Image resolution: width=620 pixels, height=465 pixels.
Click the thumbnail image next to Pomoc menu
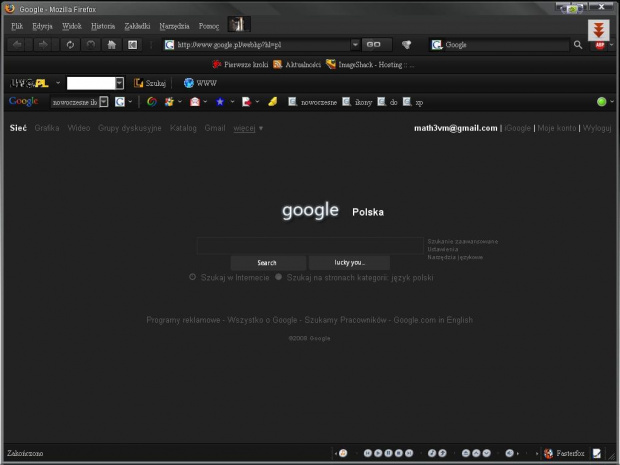239,25
